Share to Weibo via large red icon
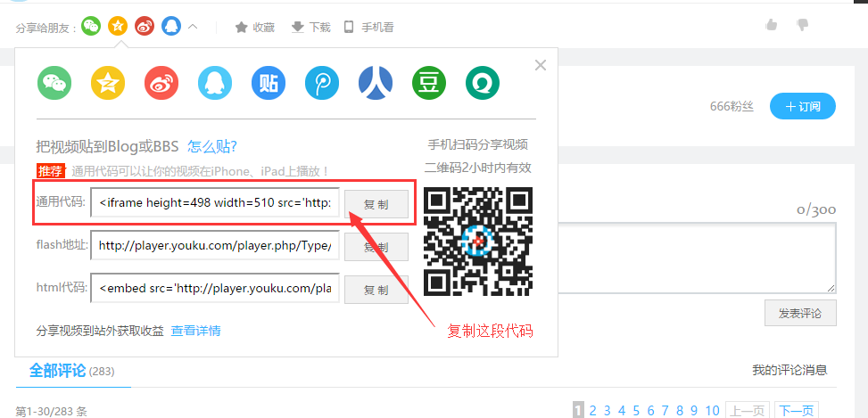This screenshot has height=418, width=868. tap(161, 83)
